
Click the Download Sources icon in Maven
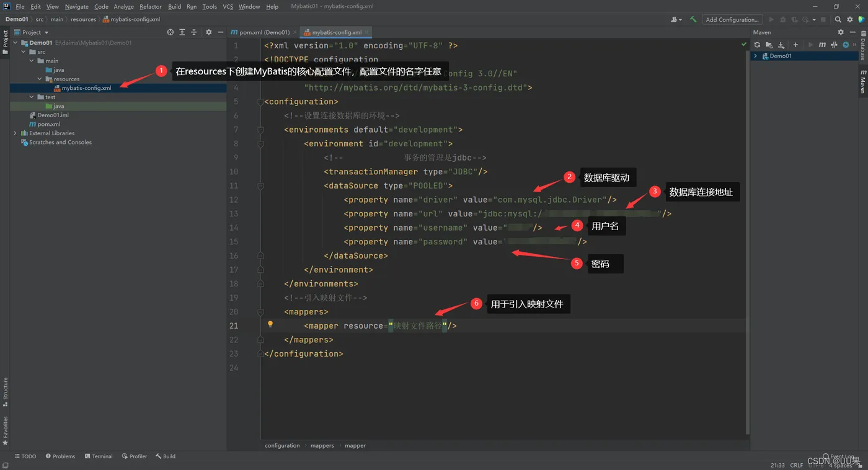pos(781,45)
